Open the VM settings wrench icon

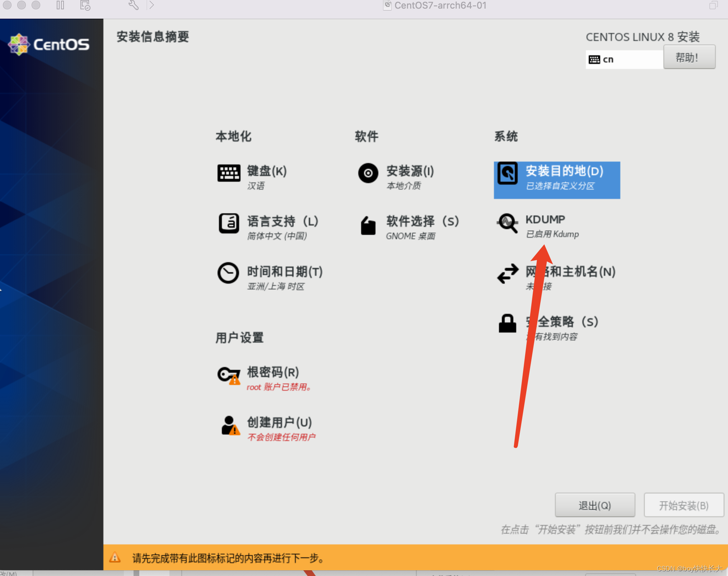134,5
